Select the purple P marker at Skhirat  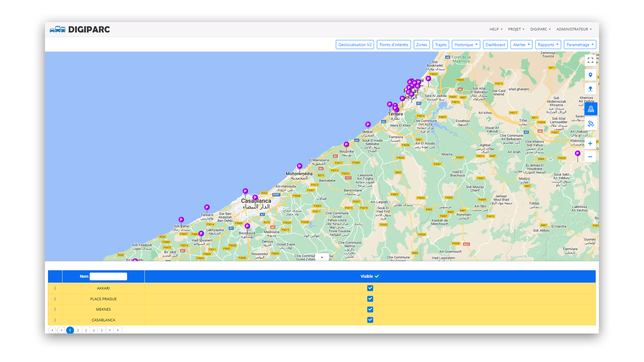[x=368, y=125]
